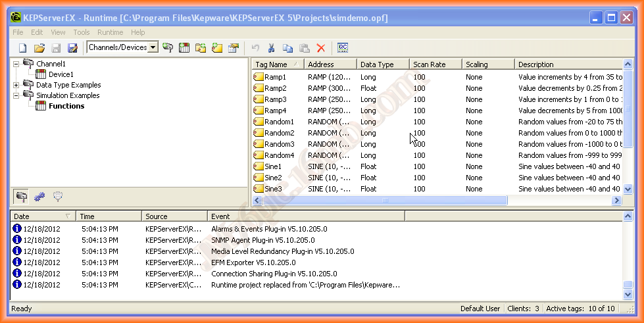Open the Runtime menu

[x=110, y=32]
